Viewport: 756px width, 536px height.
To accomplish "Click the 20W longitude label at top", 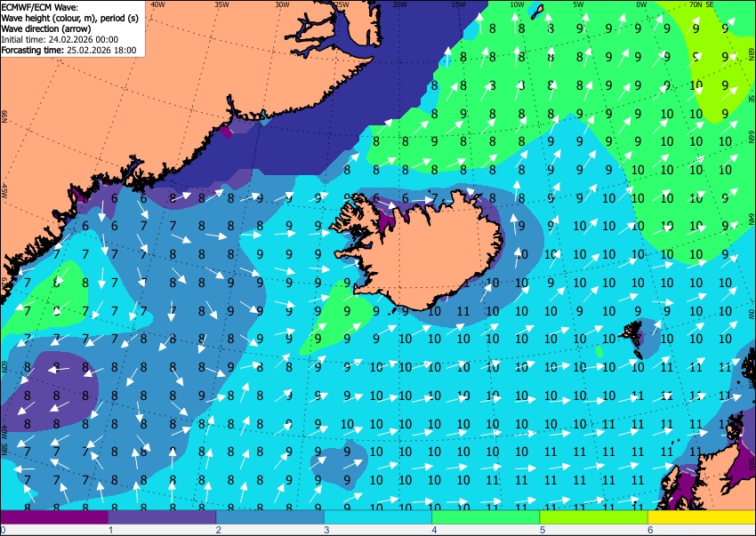I will point(399,4).
